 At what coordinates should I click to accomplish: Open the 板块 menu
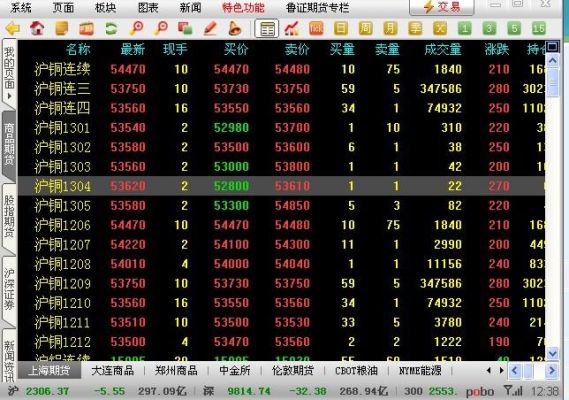coord(105,7)
